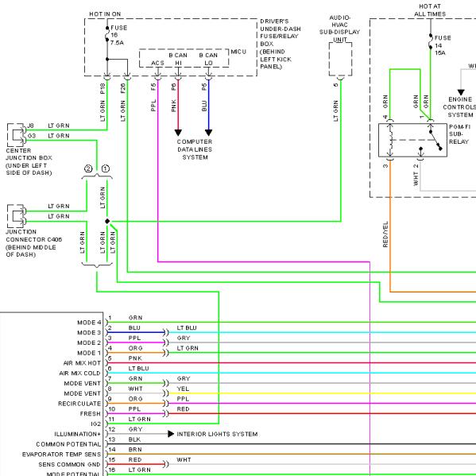476x476 pixels.
Task: Click the 'HOT IN ON' label
Action: 105,14
